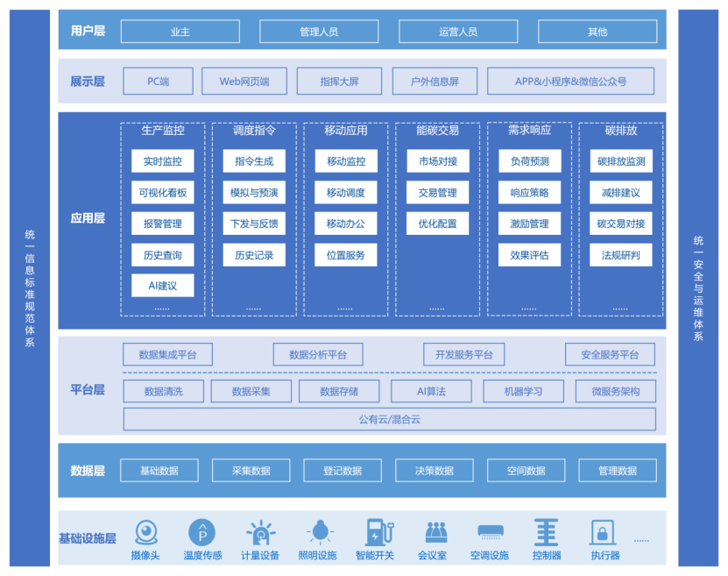728x576 pixels.
Task: Click the 空间数据 box in 数据层
Action: coord(526,471)
